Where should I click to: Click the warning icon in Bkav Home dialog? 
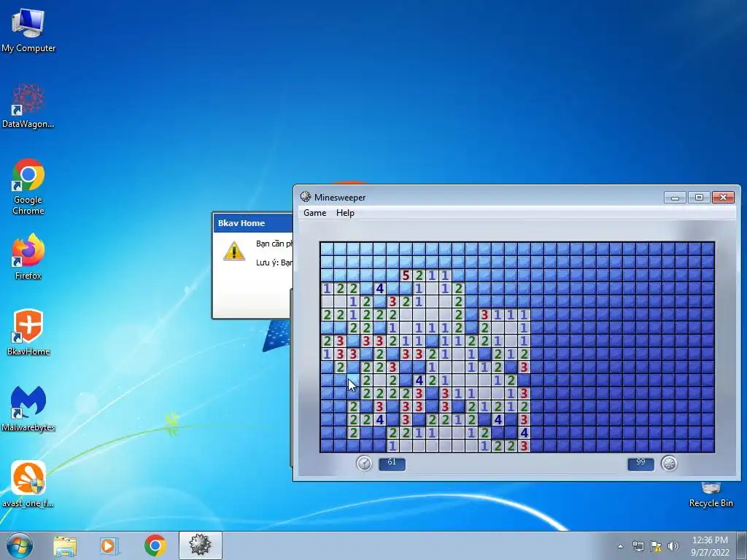(234, 251)
